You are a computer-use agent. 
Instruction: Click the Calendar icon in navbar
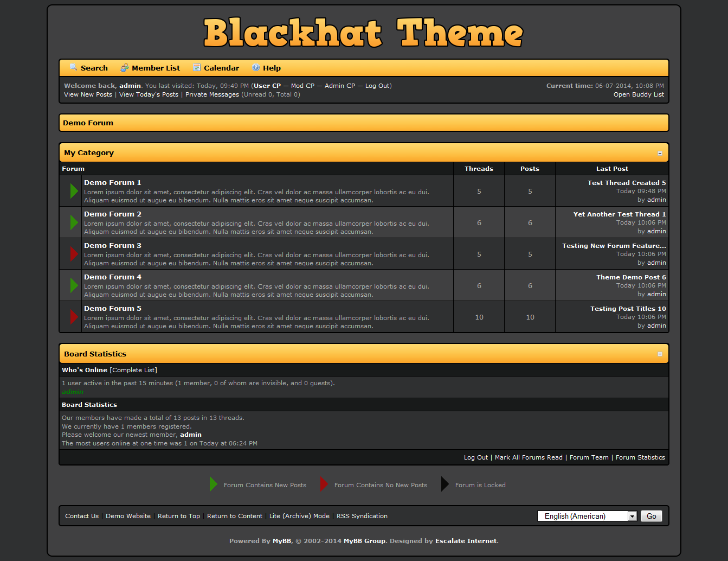point(197,68)
